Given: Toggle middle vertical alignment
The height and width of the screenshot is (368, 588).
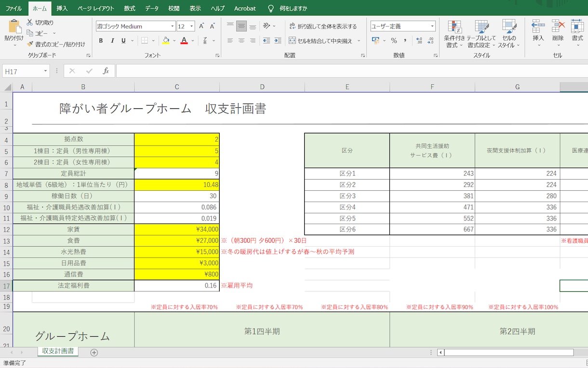Looking at the screenshot, I should (241, 26).
